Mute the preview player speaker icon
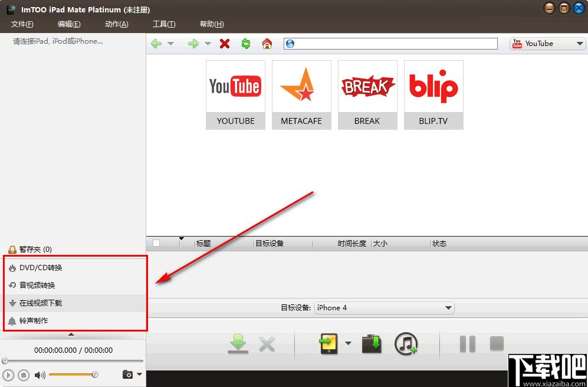 pos(40,375)
